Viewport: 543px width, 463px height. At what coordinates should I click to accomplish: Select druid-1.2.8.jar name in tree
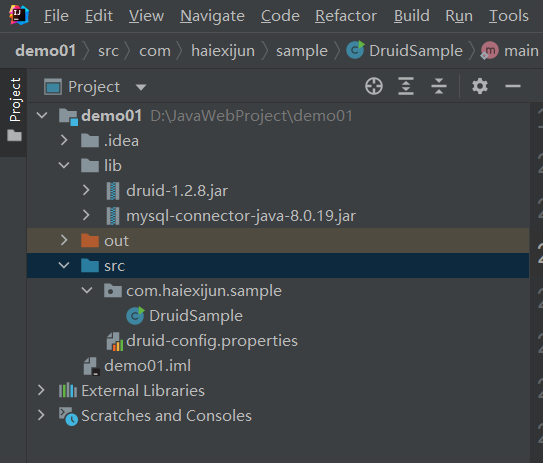click(177, 191)
